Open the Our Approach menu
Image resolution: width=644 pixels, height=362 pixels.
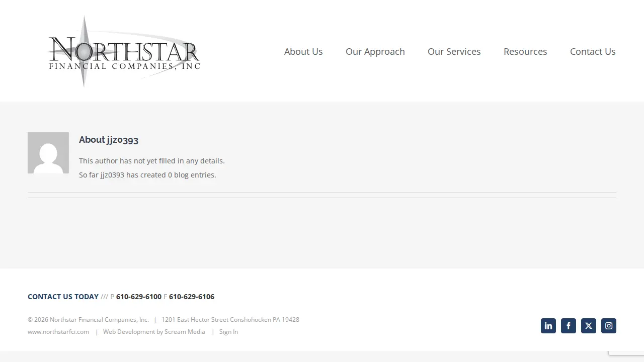click(375, 52)
